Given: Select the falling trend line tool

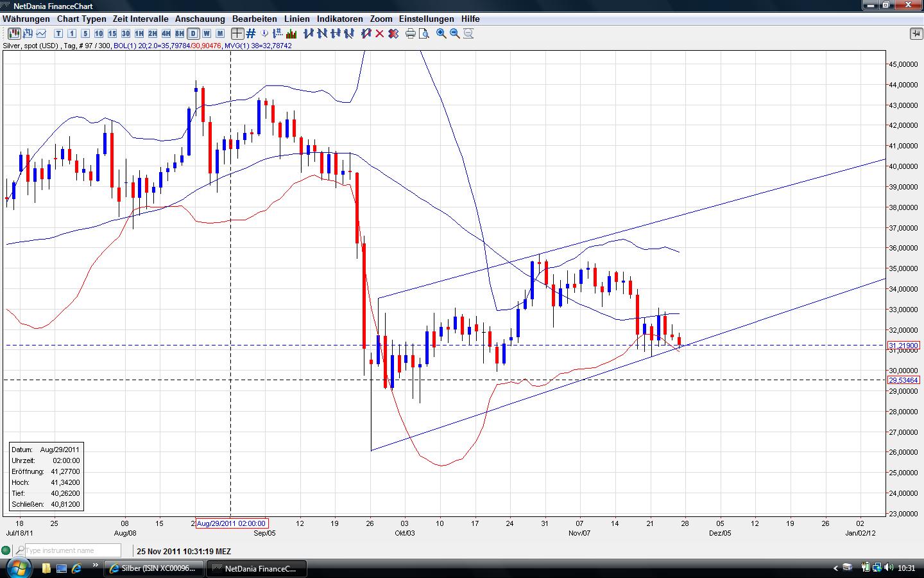Looking at the screenshot, I should pyautogui.click(x=322, y=33).
